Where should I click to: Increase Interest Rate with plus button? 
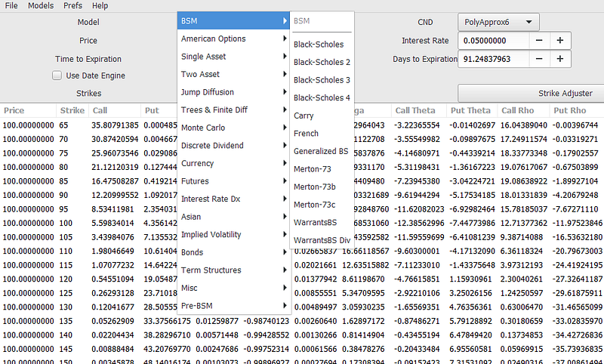pyautogui.click(x=560, y=41)
